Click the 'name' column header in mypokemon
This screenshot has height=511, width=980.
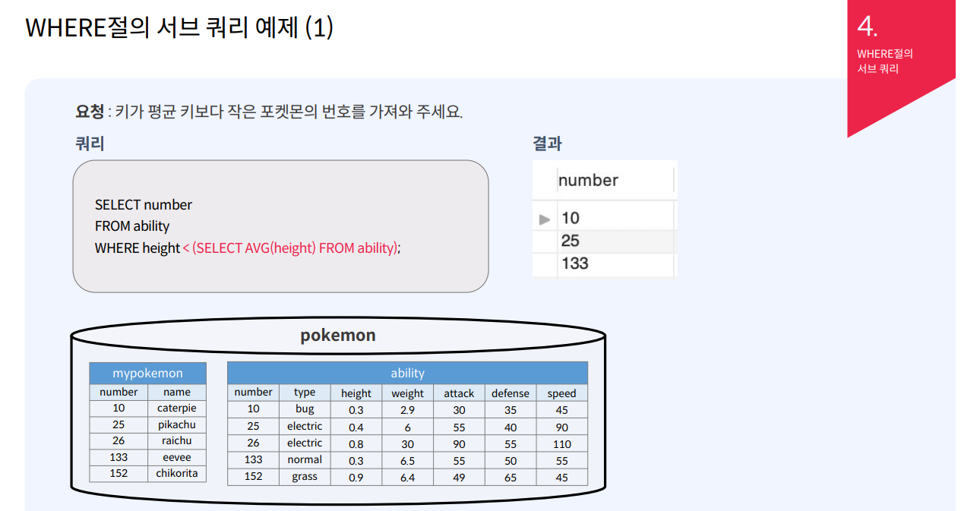pos(177,393)
